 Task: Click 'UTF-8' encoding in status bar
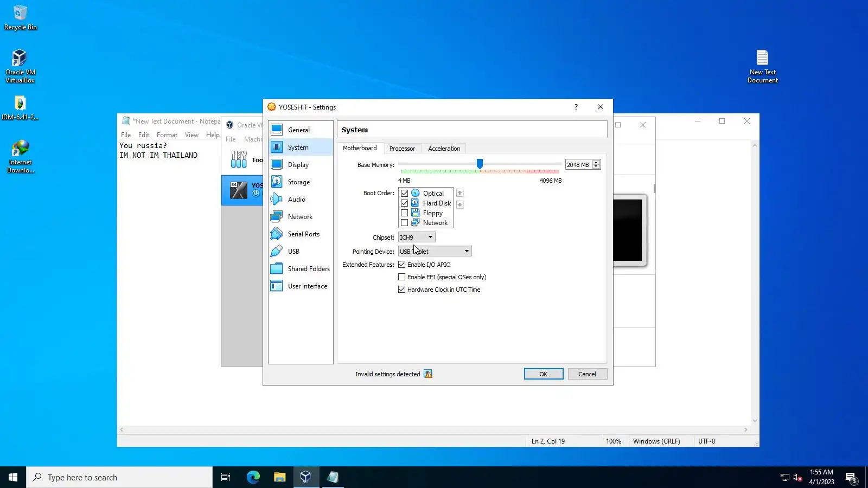(706, 441)
